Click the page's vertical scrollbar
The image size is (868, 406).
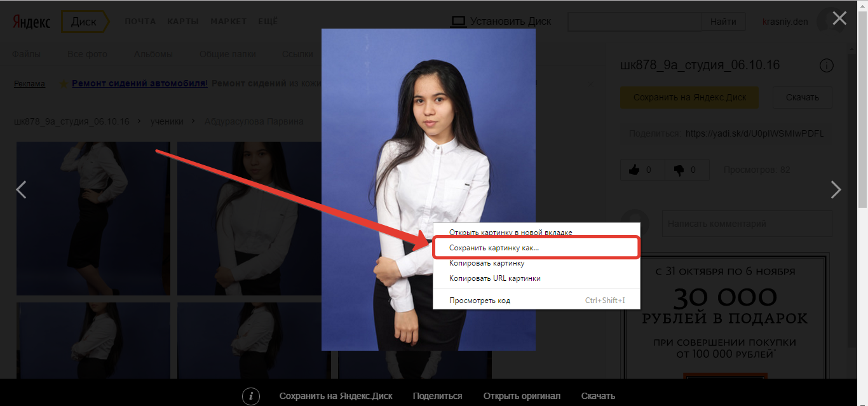click(x=862, y=108)
